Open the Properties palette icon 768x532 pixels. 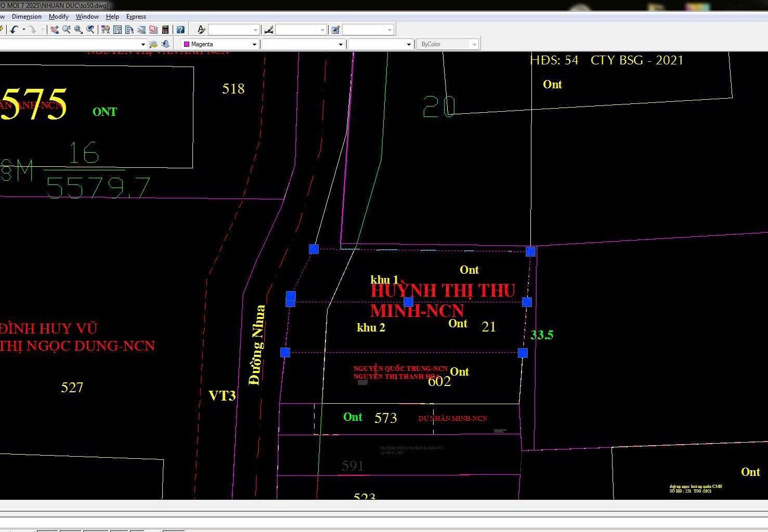pos(106,30)
